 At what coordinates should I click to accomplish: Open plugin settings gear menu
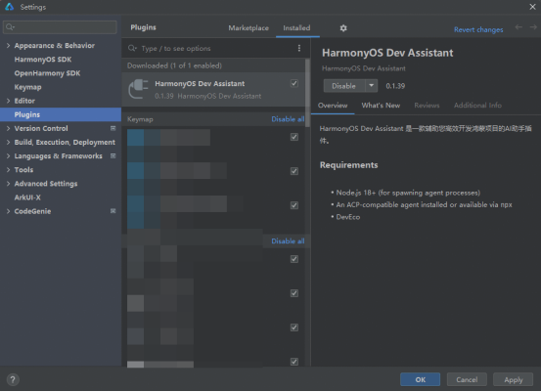(x=343, y=28)
